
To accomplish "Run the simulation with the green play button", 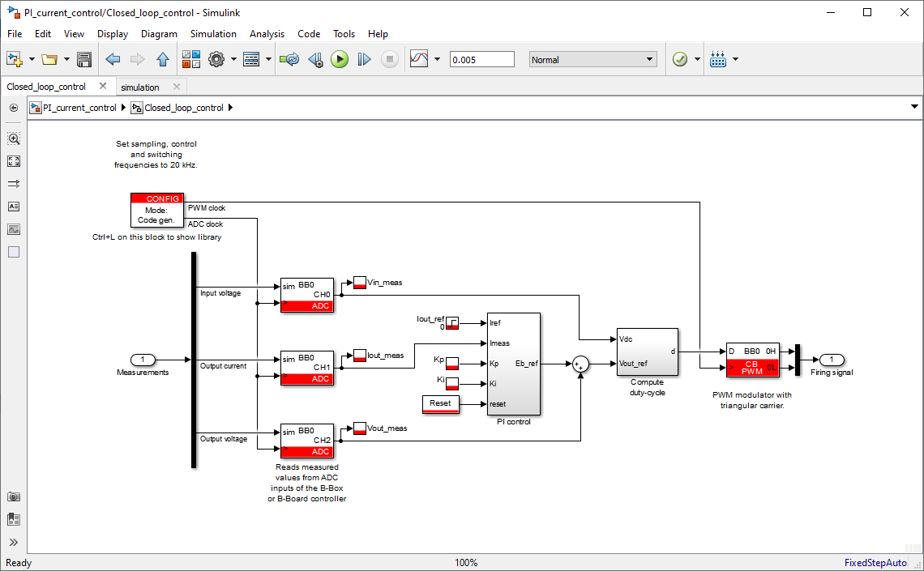I will coord(340,59).
